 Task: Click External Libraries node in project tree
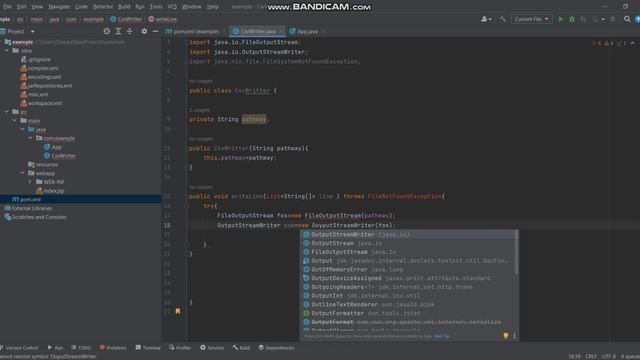click(x=32, y=208)
